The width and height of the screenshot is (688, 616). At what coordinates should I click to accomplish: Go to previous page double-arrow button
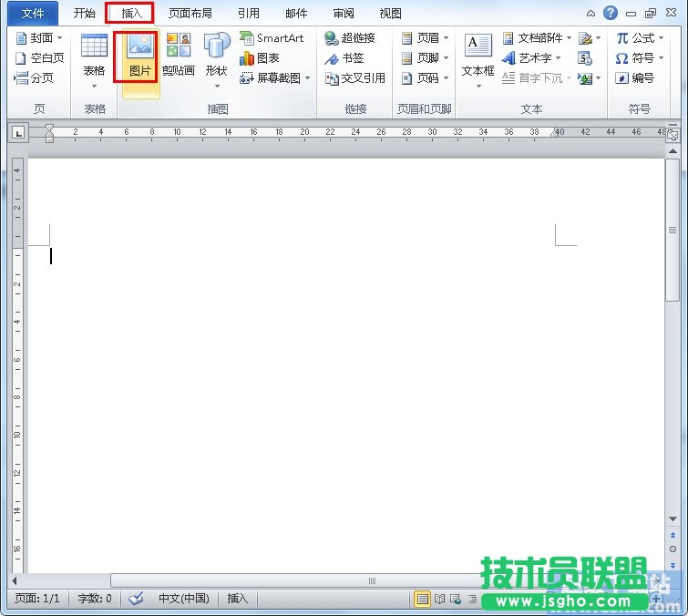[x=673, y=535]
